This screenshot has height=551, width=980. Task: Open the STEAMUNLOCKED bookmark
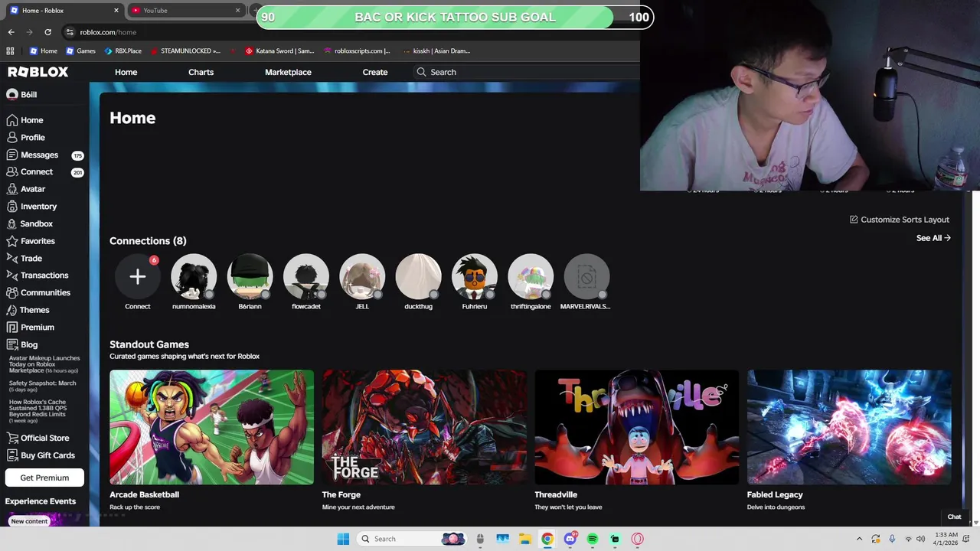(185, 51)
